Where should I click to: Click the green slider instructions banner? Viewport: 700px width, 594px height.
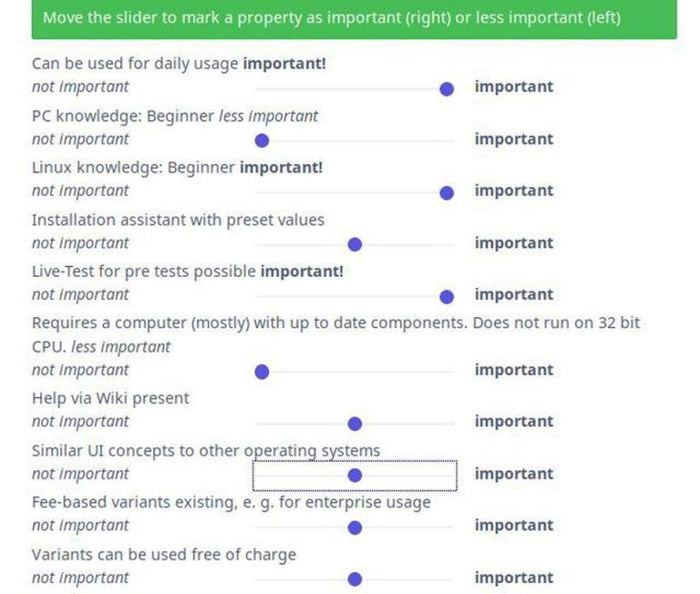click(x=354, y=18)
